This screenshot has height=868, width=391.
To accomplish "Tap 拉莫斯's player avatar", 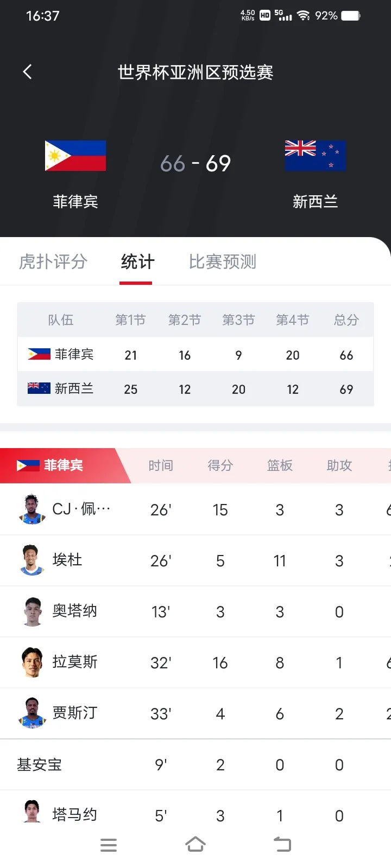I will (x=32, y=662).
